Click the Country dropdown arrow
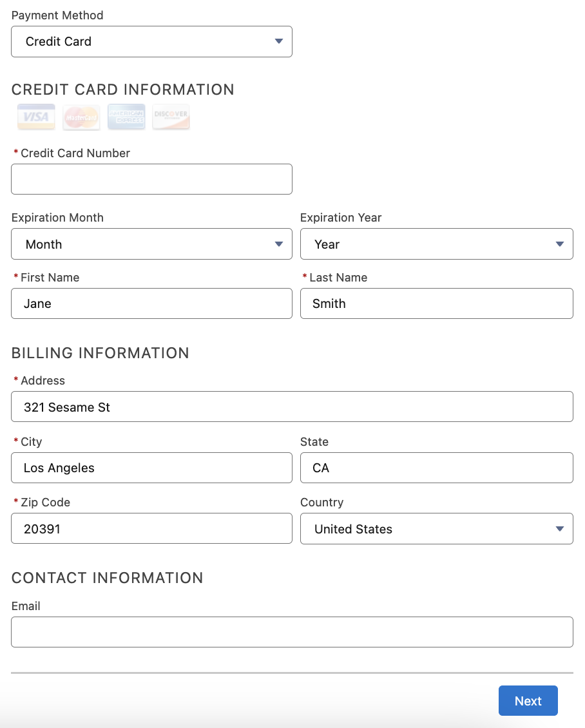Screen dimensions: 585x728 [x=559, y=529]
